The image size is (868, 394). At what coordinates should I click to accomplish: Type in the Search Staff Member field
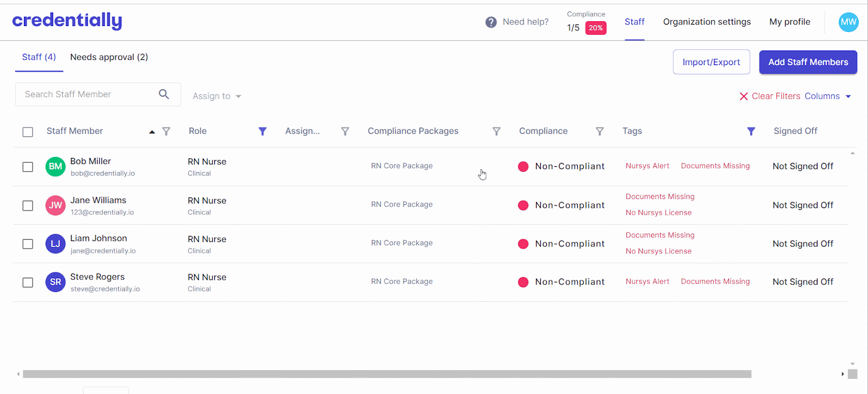(x=87, y=94)
